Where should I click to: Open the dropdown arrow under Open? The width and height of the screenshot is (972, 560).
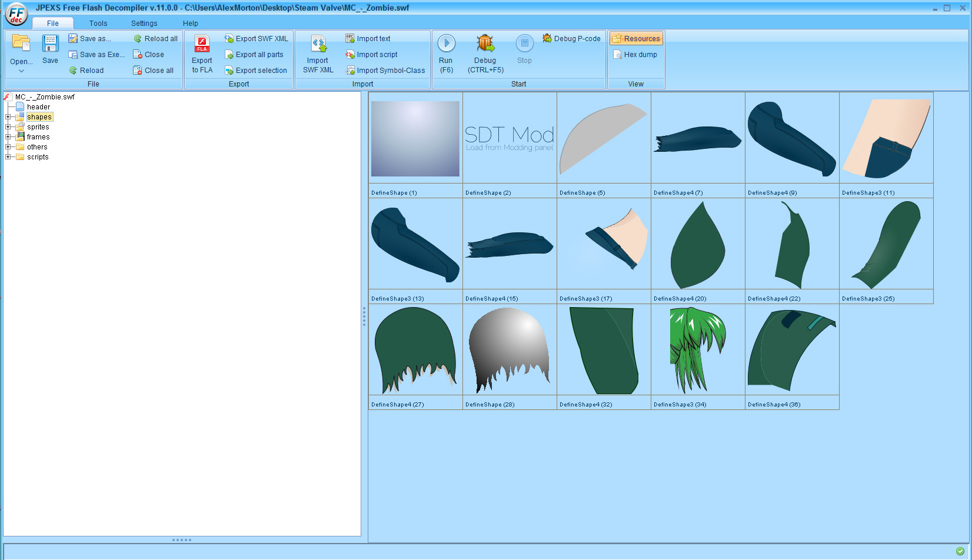point(21,71)
